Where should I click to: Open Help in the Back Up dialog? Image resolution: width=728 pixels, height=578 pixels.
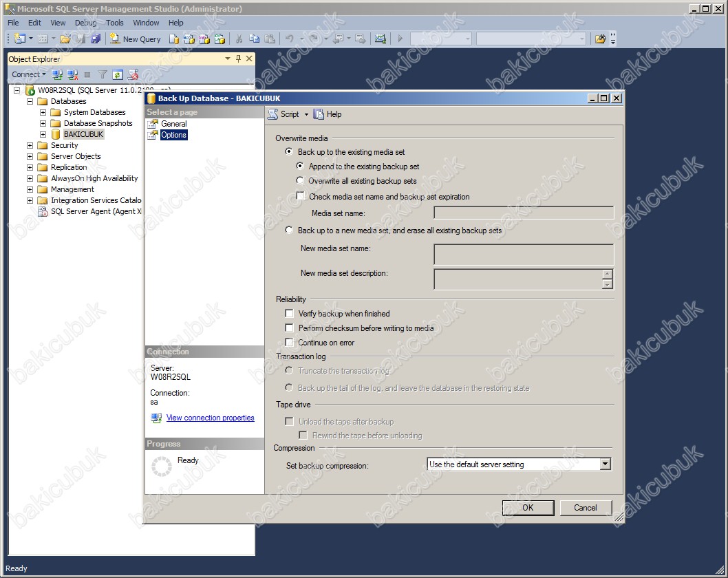pos(328,114)
